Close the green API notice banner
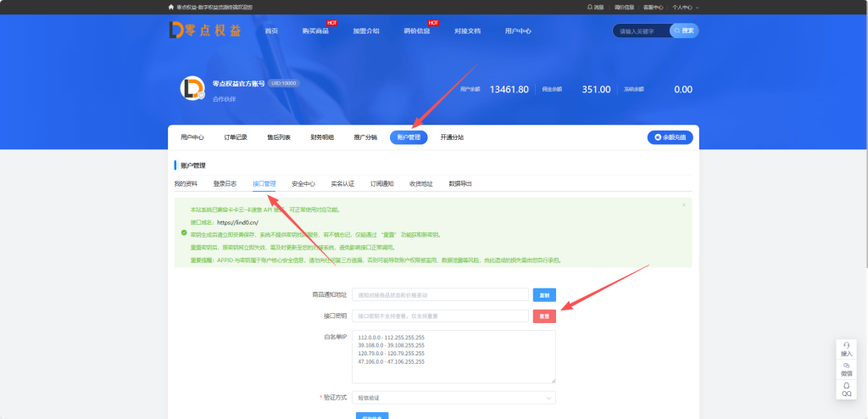 (684, 204)
